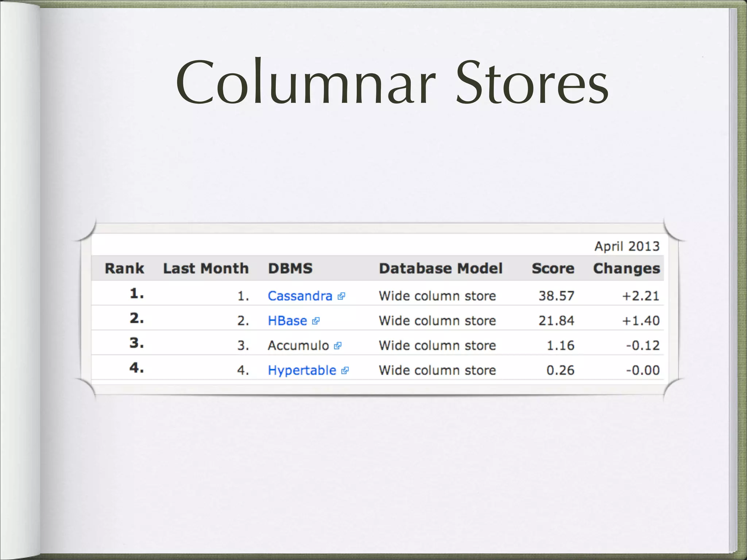Open the Hypertable link

pos(302,370)
